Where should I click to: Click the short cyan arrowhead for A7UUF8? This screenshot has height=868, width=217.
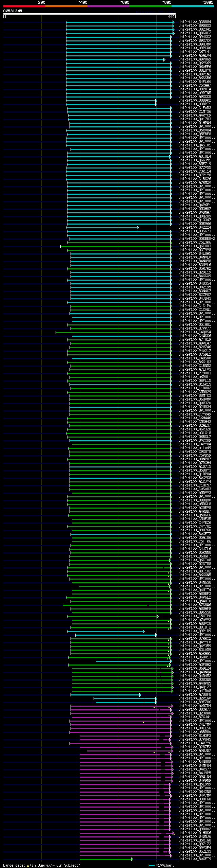(140, 695)
